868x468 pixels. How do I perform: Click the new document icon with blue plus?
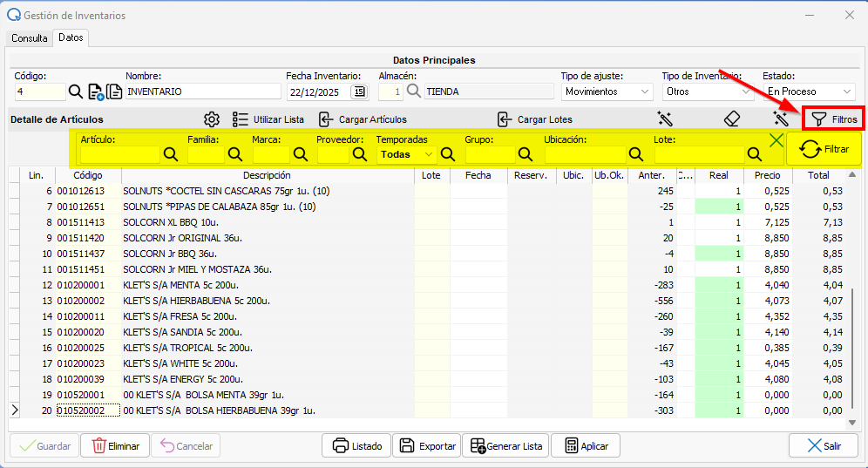click(96, 92)
